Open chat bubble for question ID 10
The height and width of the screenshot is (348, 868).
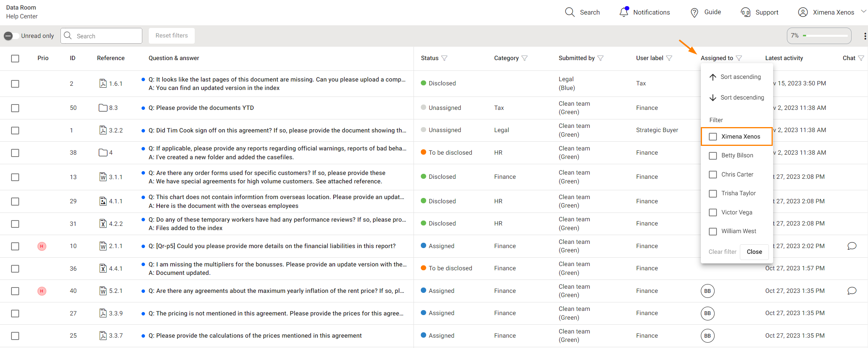[x=852, y=246]
